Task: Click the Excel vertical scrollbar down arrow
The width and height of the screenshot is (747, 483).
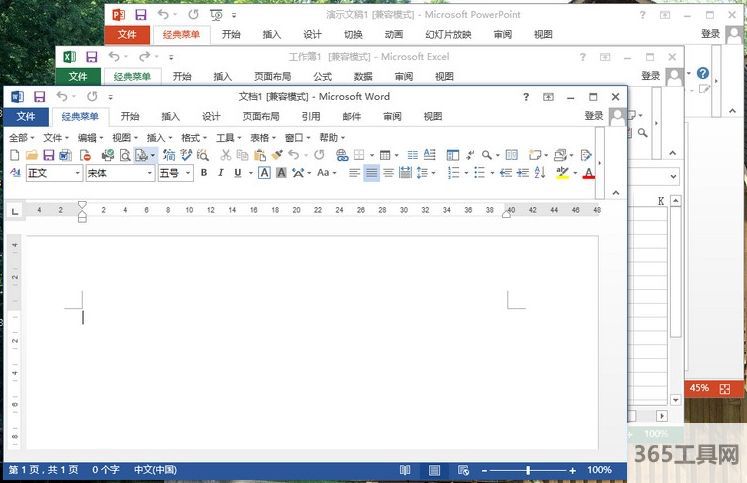Action: tap(676, 400)
